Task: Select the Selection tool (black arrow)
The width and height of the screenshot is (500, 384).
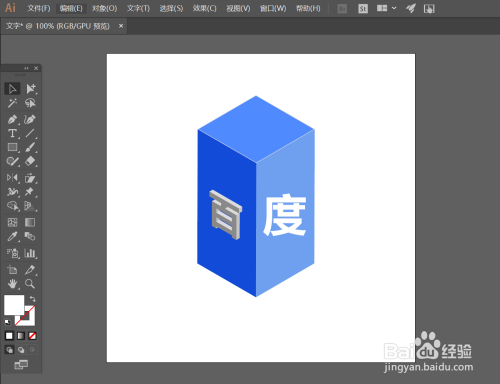Action: click(x=12, y=89)
